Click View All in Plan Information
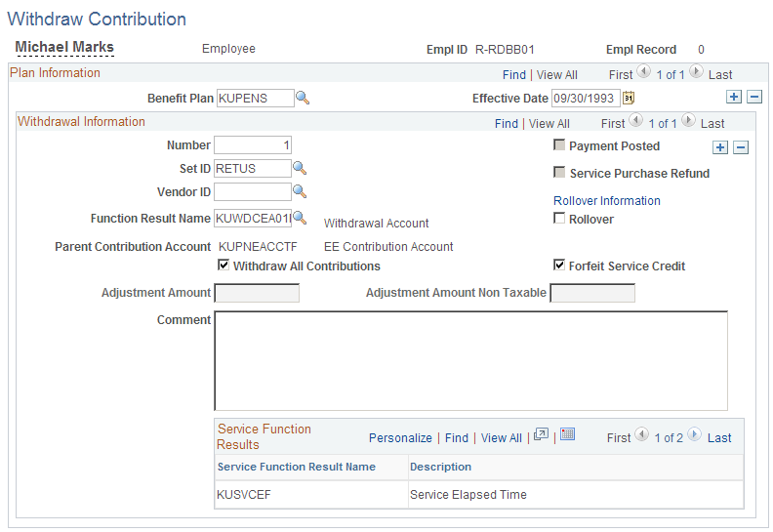 (556, 74)
